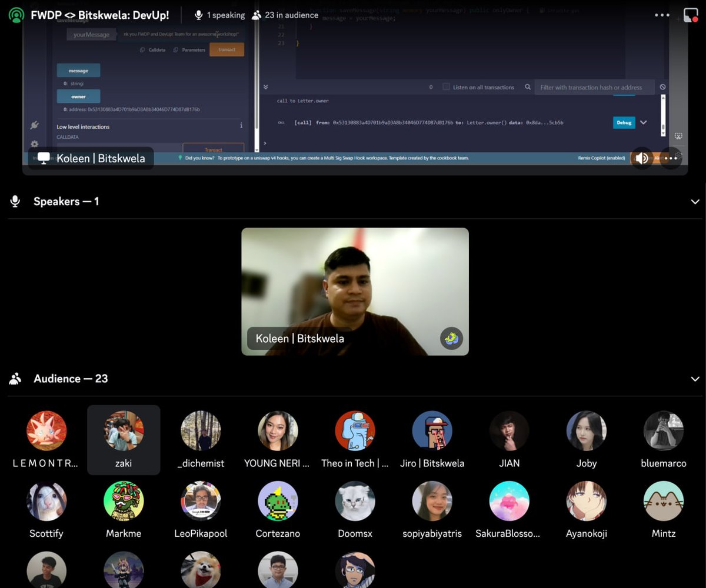The image size is (706, 588).
Task: Open SakuraBlosso... avatar
Action: pyautogui.click(x=509, y=501)
